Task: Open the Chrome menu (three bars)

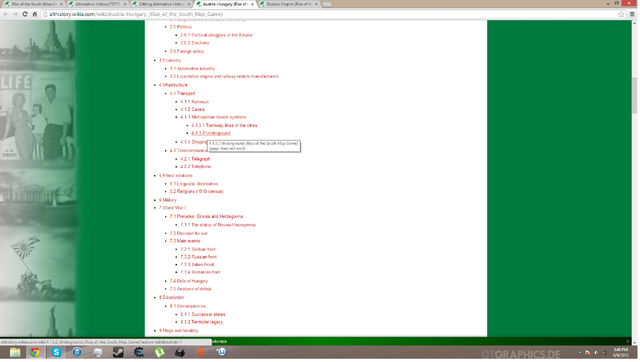Action: [632, 14]
